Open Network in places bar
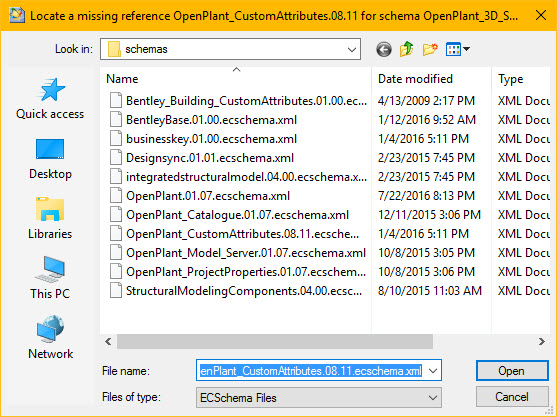Viewport: 557px width, 417px height. 50,337
